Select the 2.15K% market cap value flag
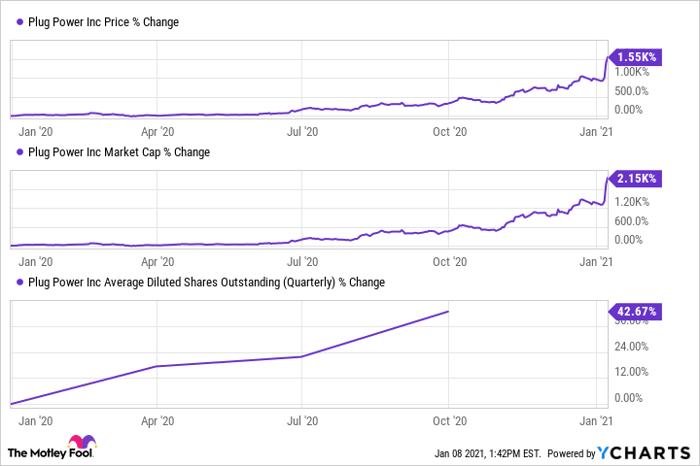 [634, 178]
